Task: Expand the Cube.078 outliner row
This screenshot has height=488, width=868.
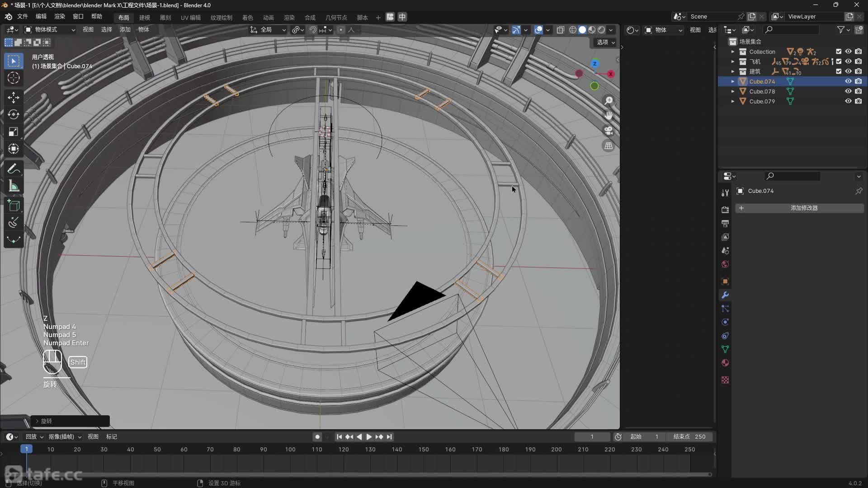Action: [x=733, y=91]
